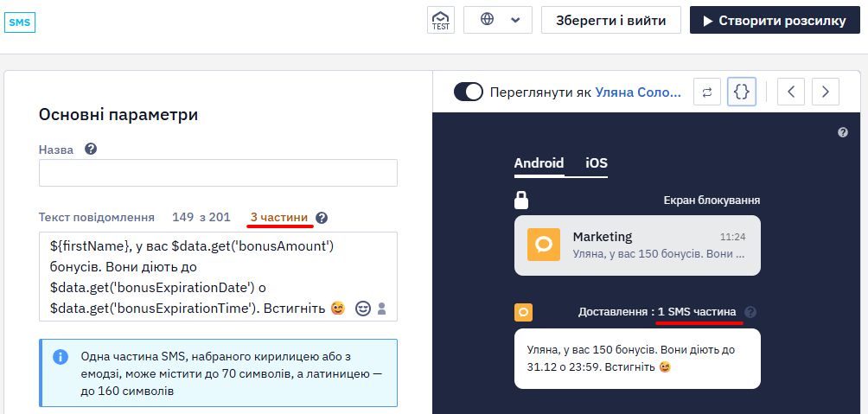Click the 149 з 201 character counter
This screenshot has height=414, width=868.
pos(201,218)
